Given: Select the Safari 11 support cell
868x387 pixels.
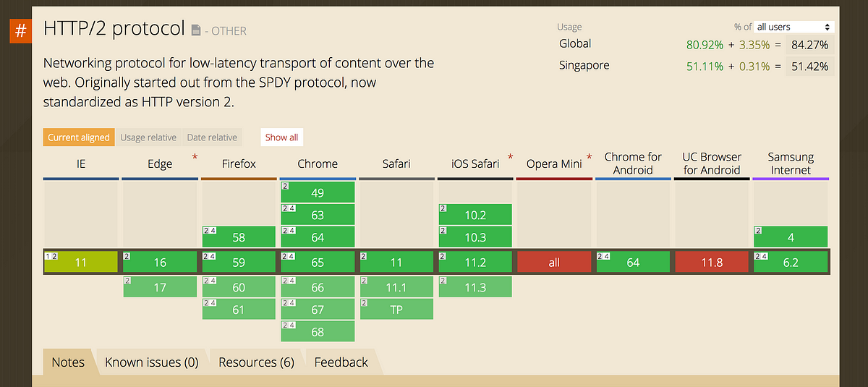Looking at the screenshot, I should pos(396,262).
